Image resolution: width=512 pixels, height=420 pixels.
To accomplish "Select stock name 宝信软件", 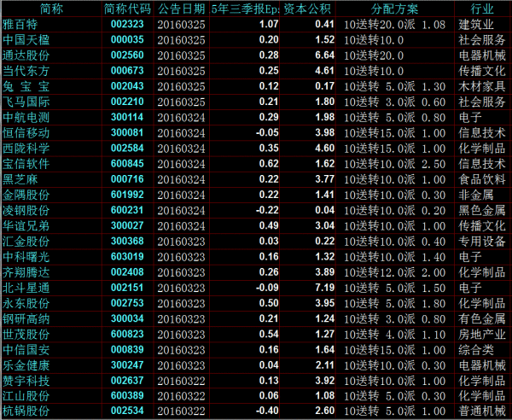I will (26, 164).
